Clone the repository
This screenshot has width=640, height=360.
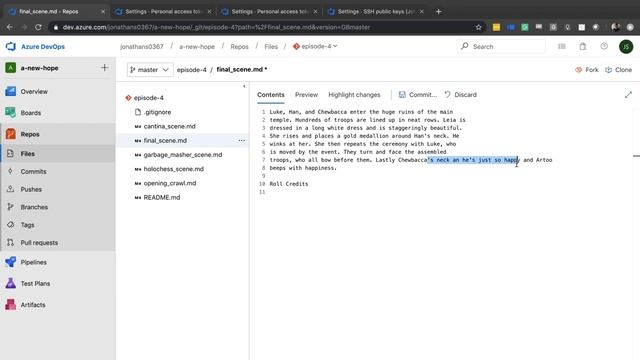point(618,70)
